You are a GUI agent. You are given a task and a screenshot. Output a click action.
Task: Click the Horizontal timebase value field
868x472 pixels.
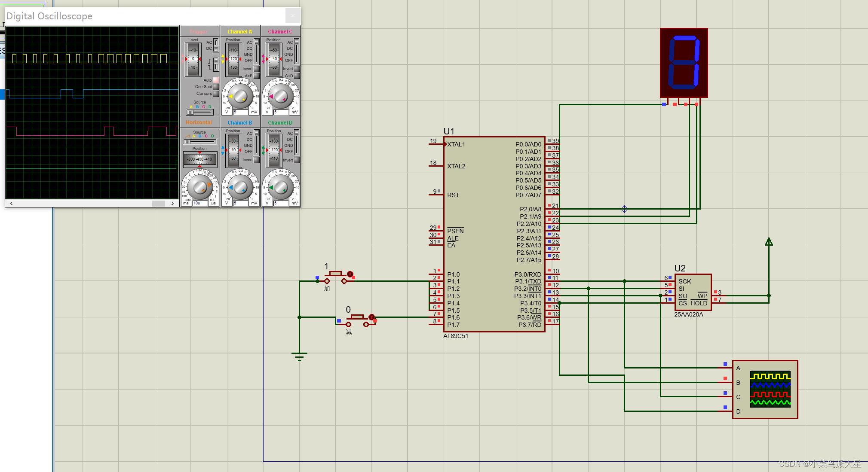point(200,203)
